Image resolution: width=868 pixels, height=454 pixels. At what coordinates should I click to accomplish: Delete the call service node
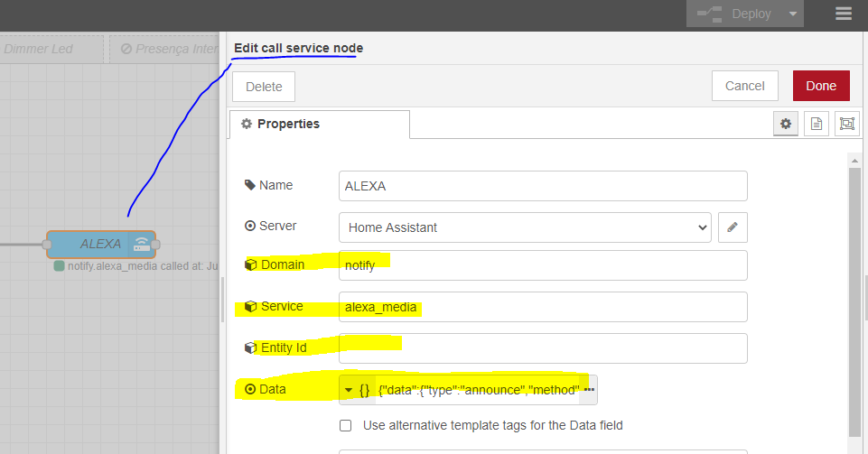(x=264, y=87)
